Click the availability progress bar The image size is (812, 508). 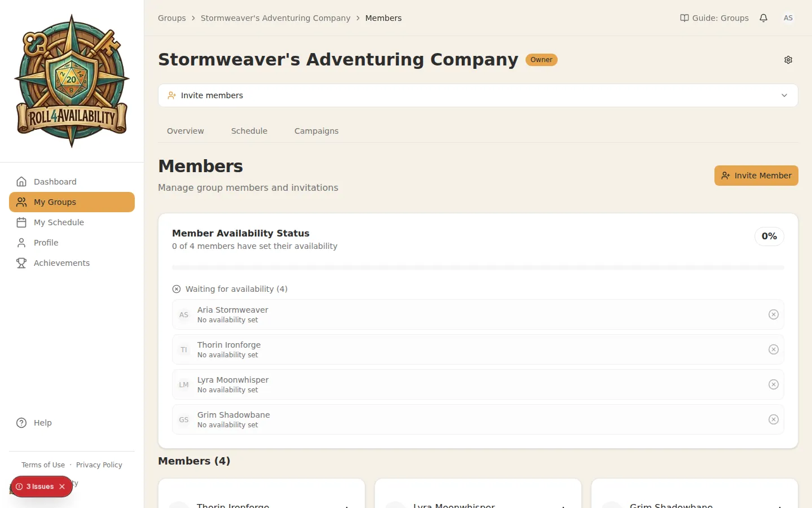coord(478,267)
